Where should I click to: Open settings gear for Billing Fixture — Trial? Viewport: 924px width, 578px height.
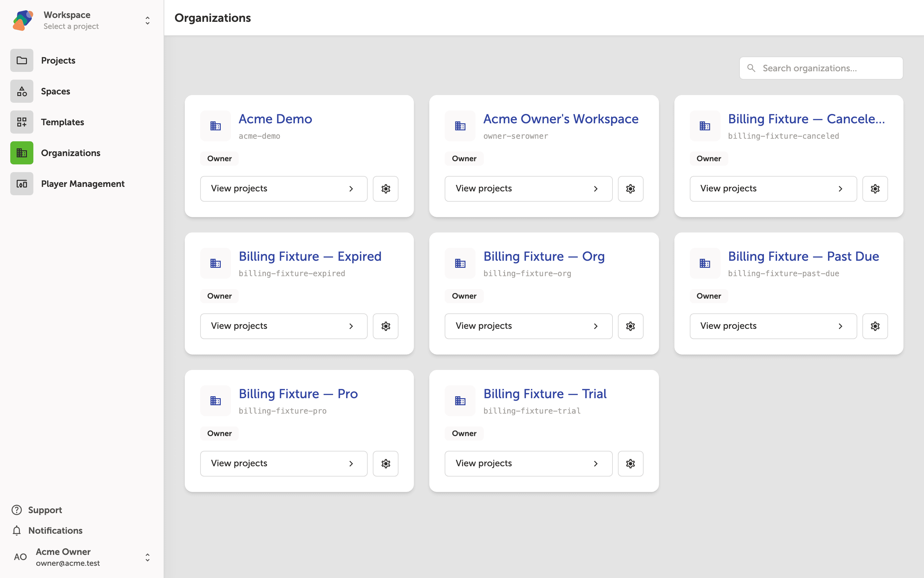pos(630,463)
